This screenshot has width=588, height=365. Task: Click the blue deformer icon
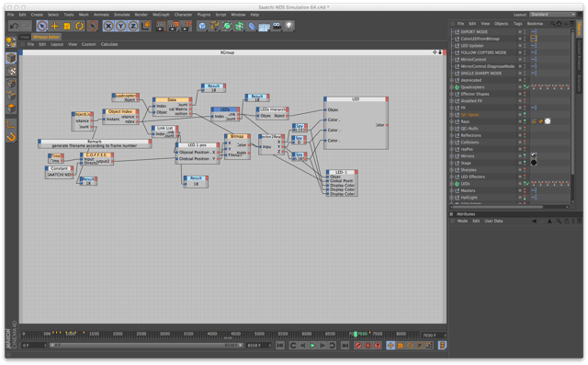[x=252, y=26]
